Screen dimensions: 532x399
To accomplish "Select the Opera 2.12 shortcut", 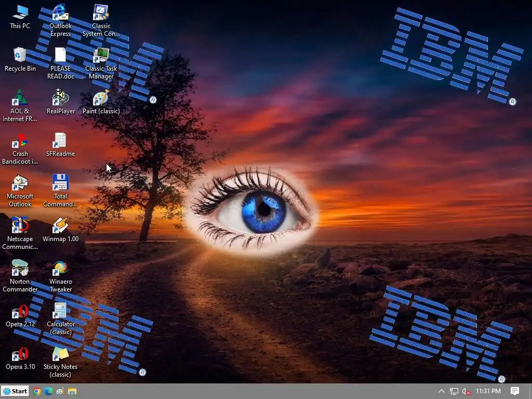I will pos(20,315).
